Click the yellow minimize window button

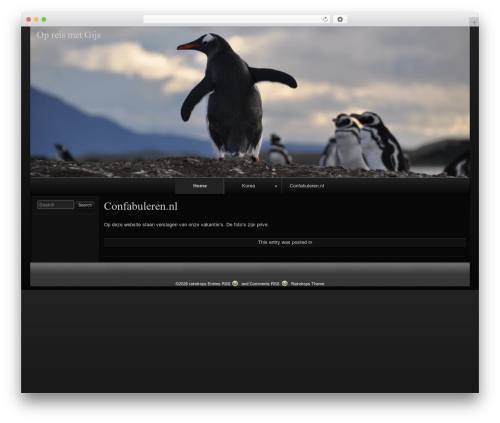36,19
